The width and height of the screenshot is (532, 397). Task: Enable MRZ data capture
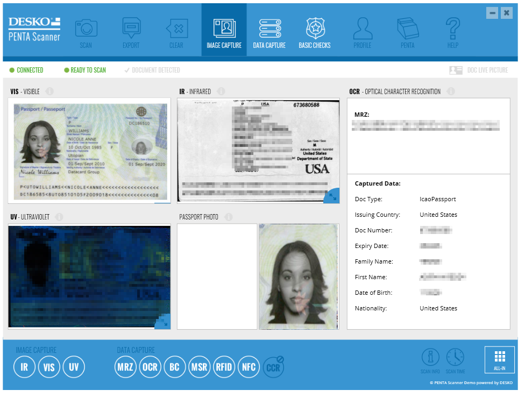125,367
